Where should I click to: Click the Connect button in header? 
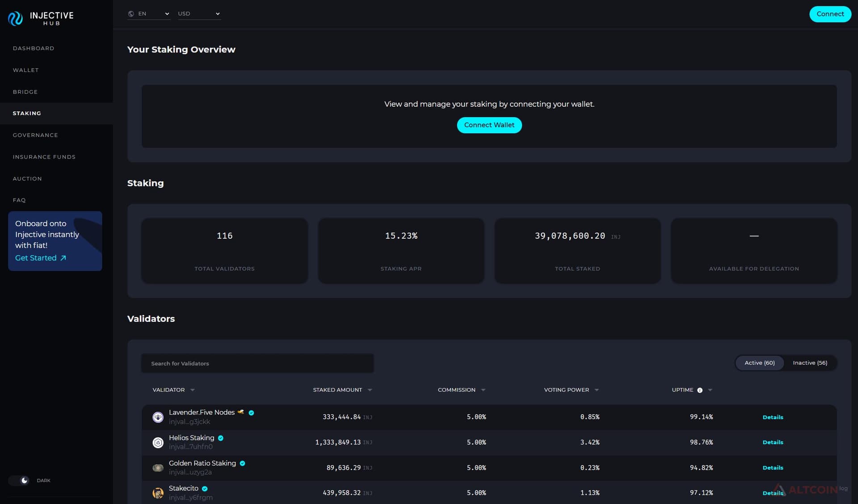(830, 14)
